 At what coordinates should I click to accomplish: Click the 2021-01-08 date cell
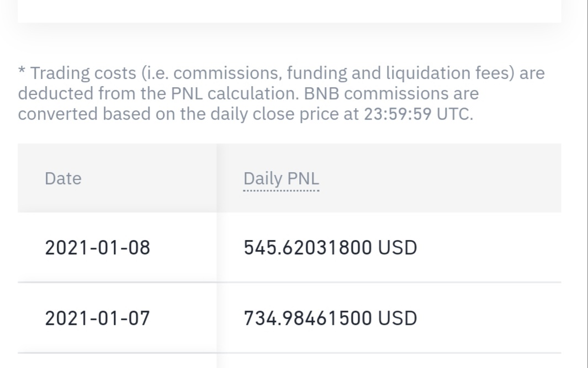click(98, 247)
